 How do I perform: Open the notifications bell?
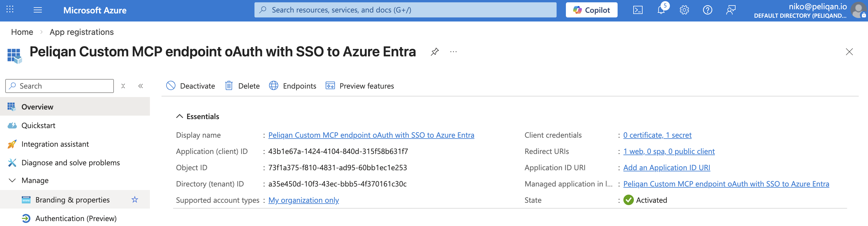(x=661, y=10)
